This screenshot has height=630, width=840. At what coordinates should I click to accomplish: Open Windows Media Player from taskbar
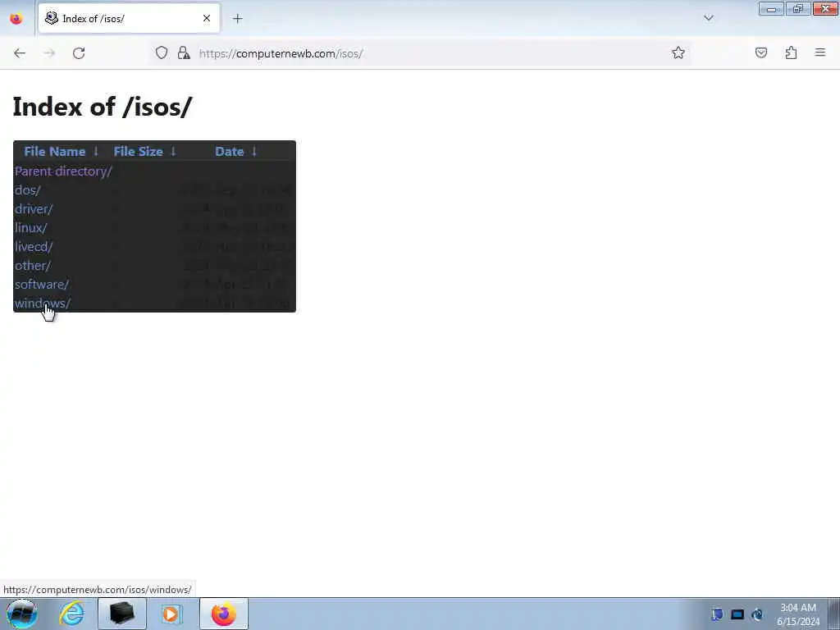[x=171, y=614]
